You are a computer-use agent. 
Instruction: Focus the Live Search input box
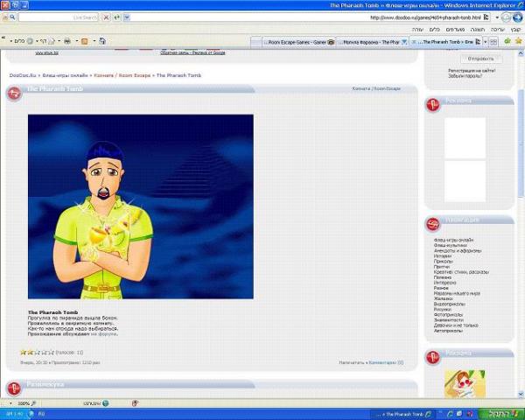pos(58,17)
